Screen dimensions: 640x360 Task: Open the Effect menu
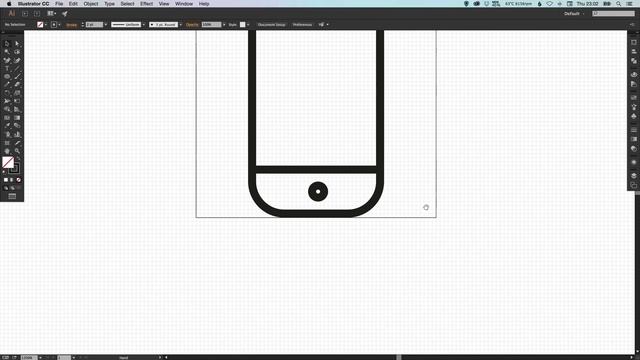[x=146, y=4]
